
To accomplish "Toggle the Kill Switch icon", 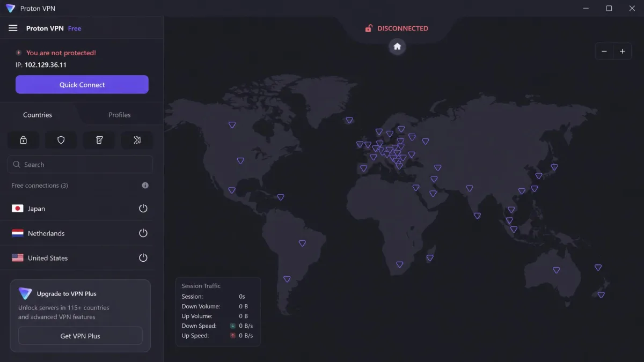I will click(x=99, y=140).
